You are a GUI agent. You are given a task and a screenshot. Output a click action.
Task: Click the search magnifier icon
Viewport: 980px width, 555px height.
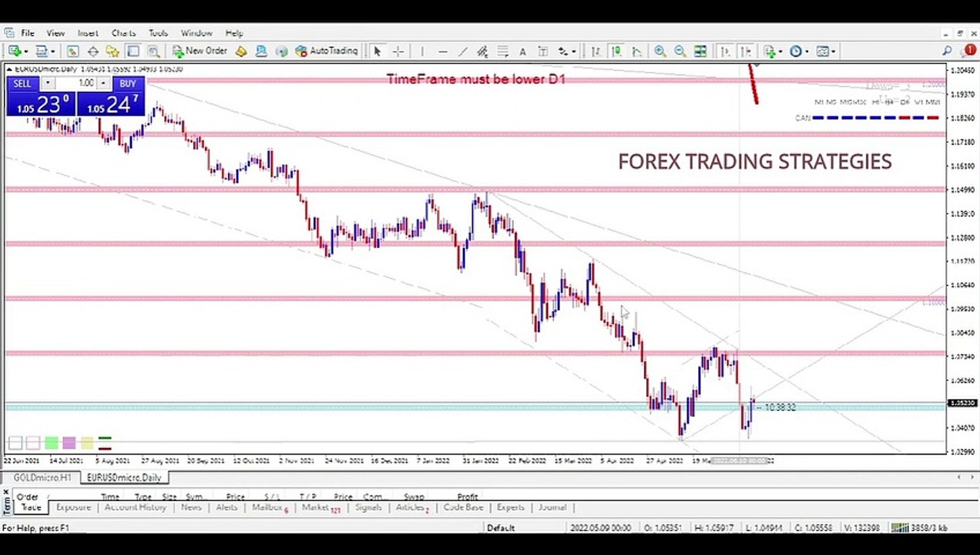pos(948,51)
